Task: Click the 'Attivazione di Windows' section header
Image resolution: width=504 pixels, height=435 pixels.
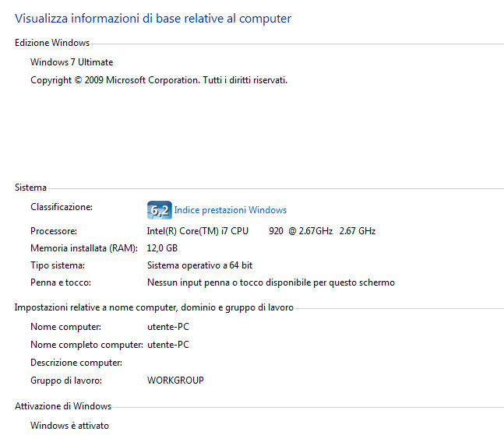Action: coord(63,406)
